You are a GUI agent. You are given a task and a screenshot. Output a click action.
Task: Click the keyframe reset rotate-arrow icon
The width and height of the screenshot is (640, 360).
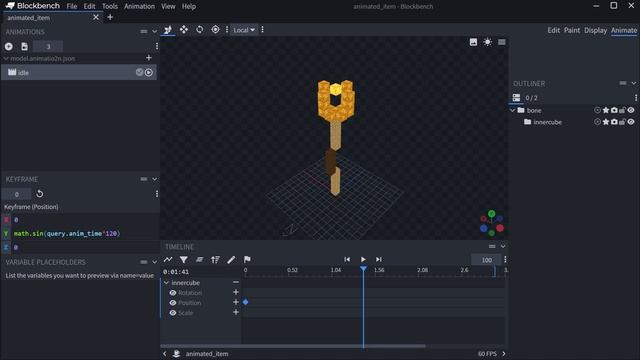[40, 193]
